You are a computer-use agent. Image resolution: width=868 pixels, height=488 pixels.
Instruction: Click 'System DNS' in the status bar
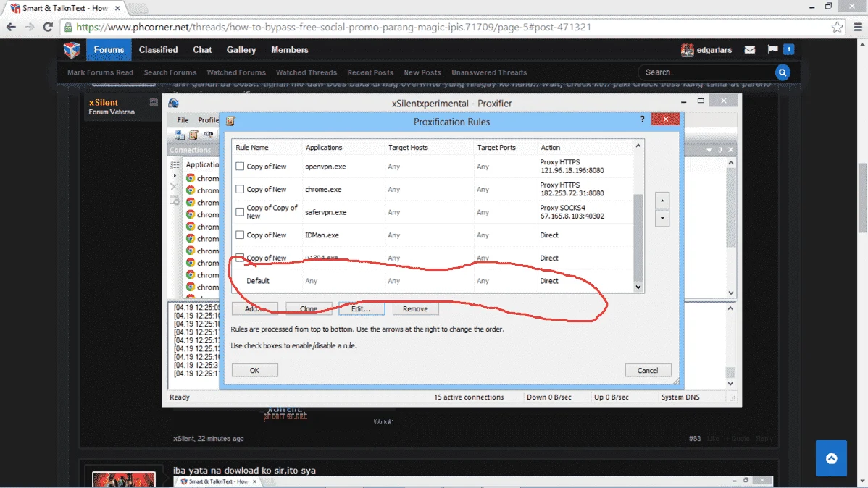(x=680, y=397)
